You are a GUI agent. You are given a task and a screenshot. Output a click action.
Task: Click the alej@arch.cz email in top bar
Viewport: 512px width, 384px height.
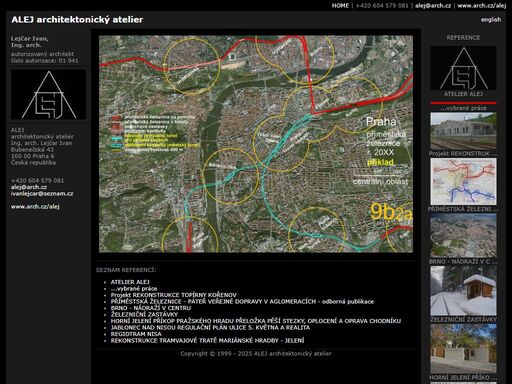433,6
